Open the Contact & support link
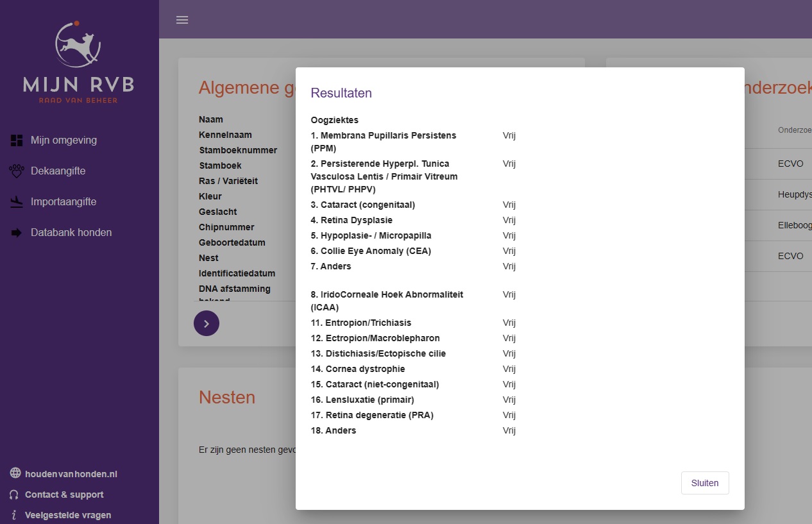This screenshot has width=812, height=524. click(x=64, y=494)
